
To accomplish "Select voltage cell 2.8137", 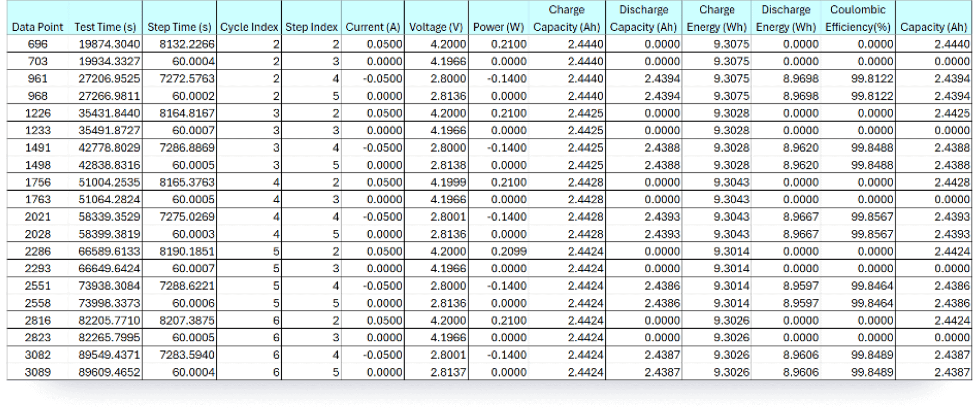I will point(436,372).
